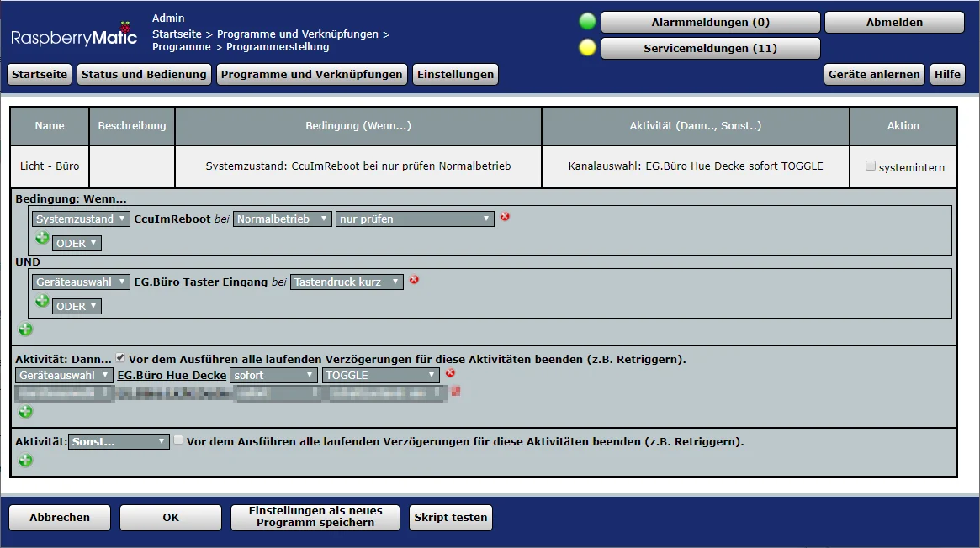Click Abmelden to log out
The image size is (980, 548).
(x=894, y=22)
